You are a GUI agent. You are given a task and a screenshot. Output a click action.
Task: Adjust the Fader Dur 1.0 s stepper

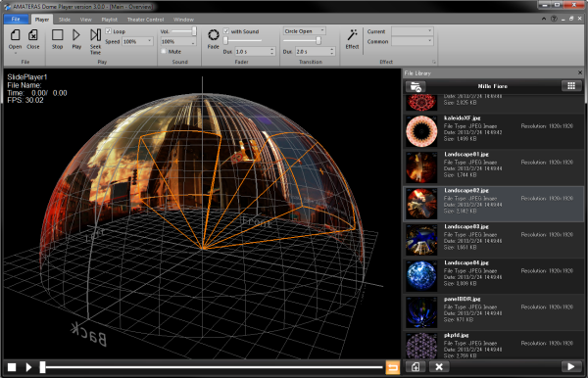tap(272, 51)
